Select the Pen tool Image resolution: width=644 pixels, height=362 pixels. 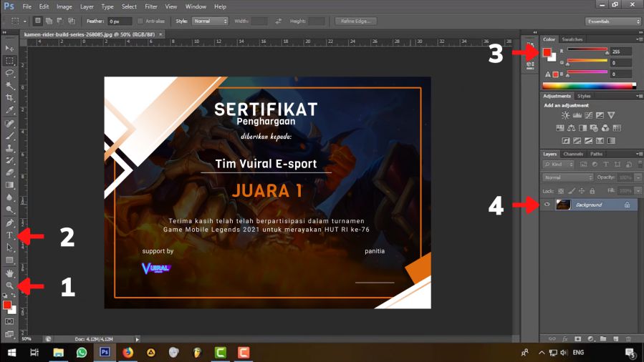pos(9,223)
